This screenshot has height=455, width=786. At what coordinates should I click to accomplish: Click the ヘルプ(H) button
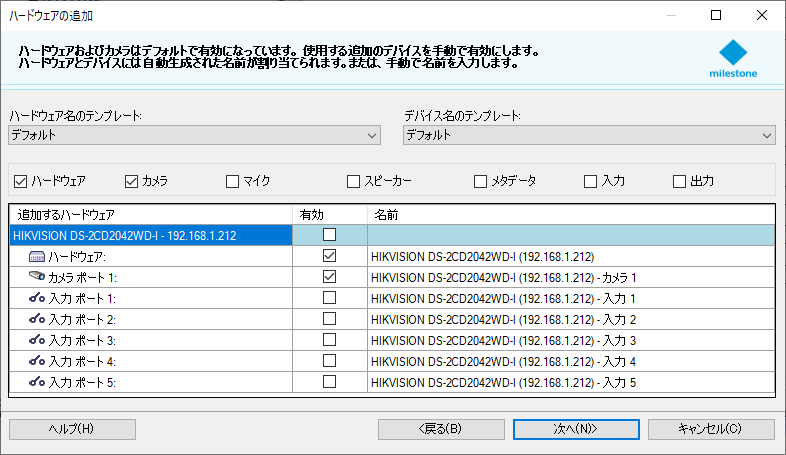72,429
